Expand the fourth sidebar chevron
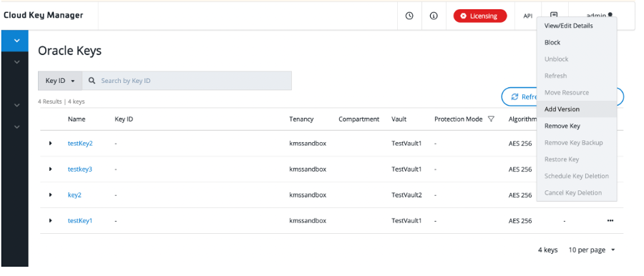The image size is (644, 276). coord(17,127)
